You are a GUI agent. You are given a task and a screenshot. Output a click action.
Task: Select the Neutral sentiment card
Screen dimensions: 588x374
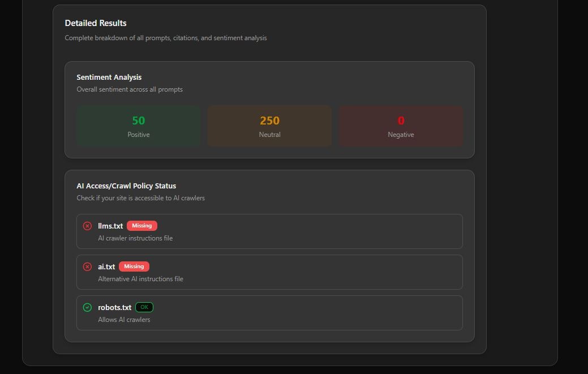pos(269,126)
